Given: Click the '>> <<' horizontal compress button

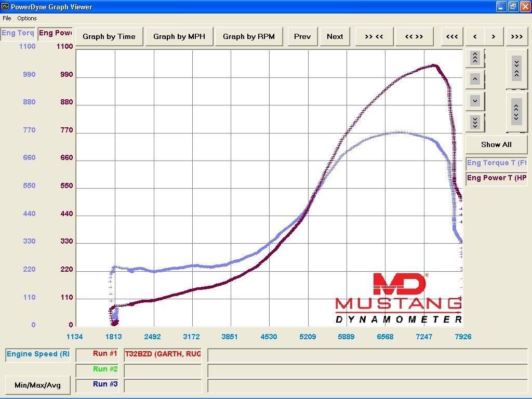Looking at the screenshot, I should pos(374,37).
